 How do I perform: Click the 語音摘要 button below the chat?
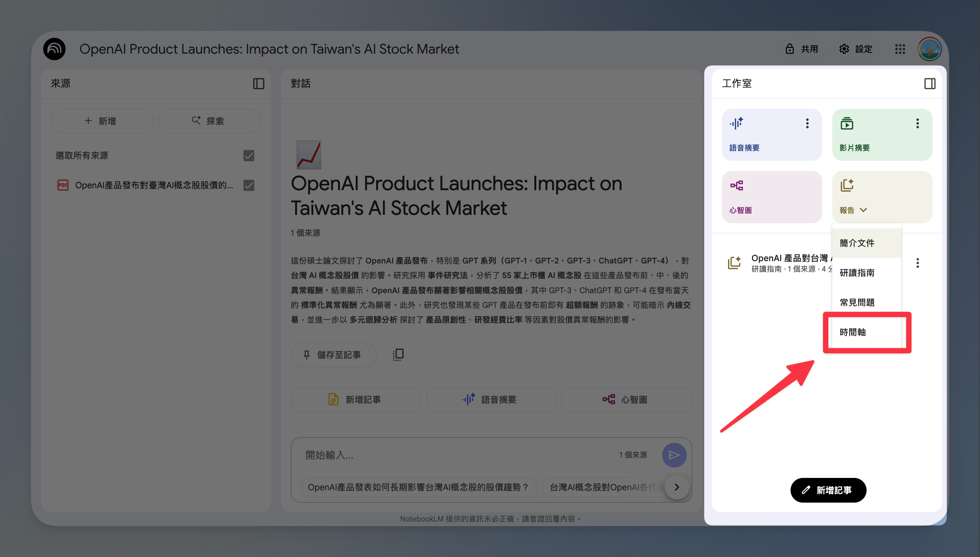point(491,400)
